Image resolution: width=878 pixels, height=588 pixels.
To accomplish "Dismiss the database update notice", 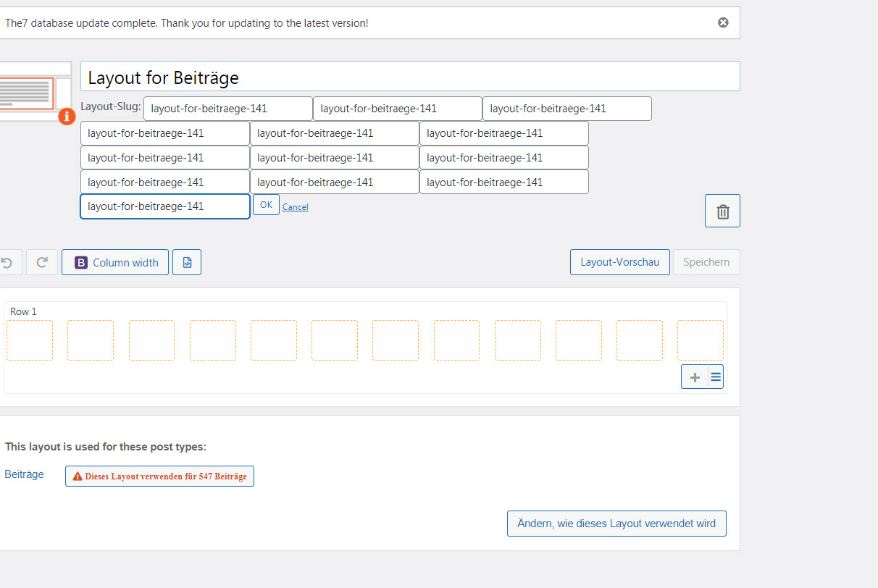I will [x=723, y=22].
